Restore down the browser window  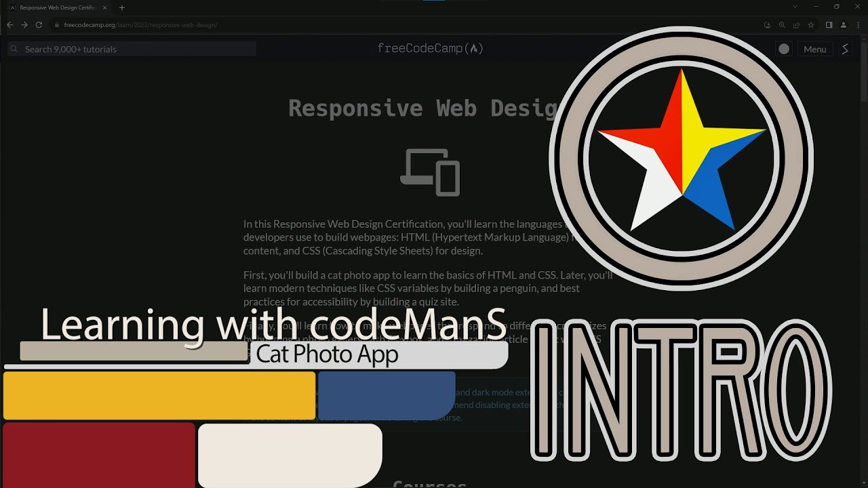pos(837,7)
